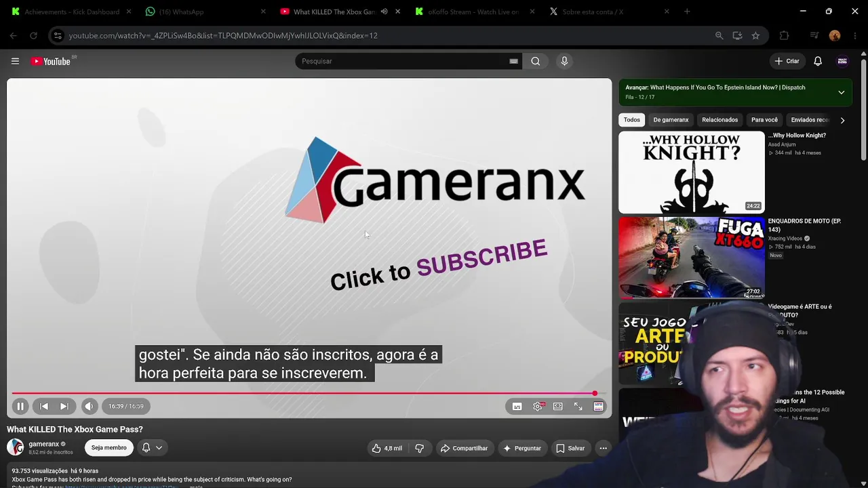Click the Click to SUBSCRIBE end screen
Image resolution: width=868 pixels, height=488 pixels.
click(438, 265)
